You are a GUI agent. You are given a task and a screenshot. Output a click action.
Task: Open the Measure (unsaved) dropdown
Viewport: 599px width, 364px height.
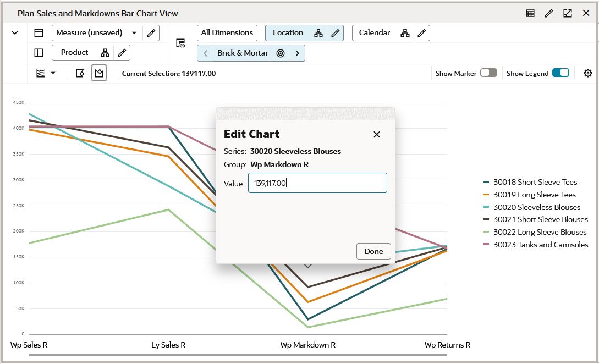pos(134,33)
